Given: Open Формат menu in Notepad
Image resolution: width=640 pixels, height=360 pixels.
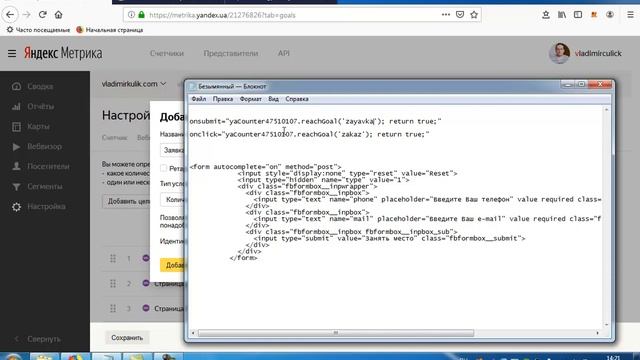Looking at the screenshot, I should coord(251,99).
